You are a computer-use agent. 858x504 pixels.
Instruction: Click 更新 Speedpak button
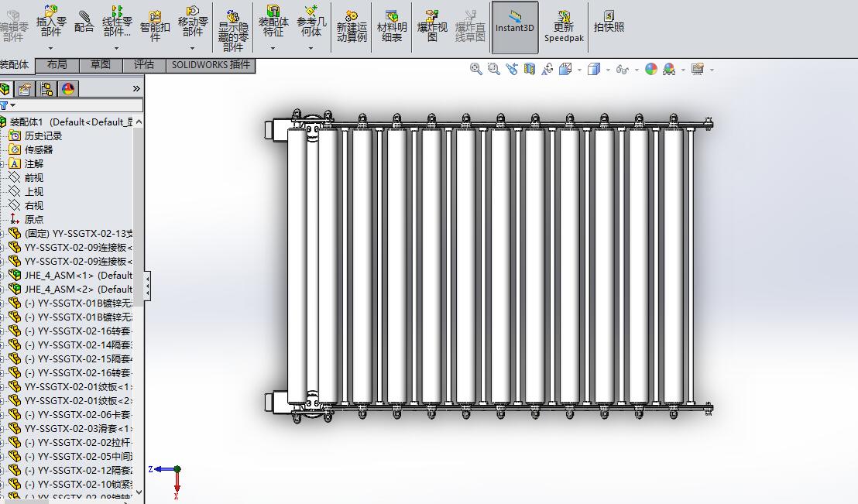point(564,26)
